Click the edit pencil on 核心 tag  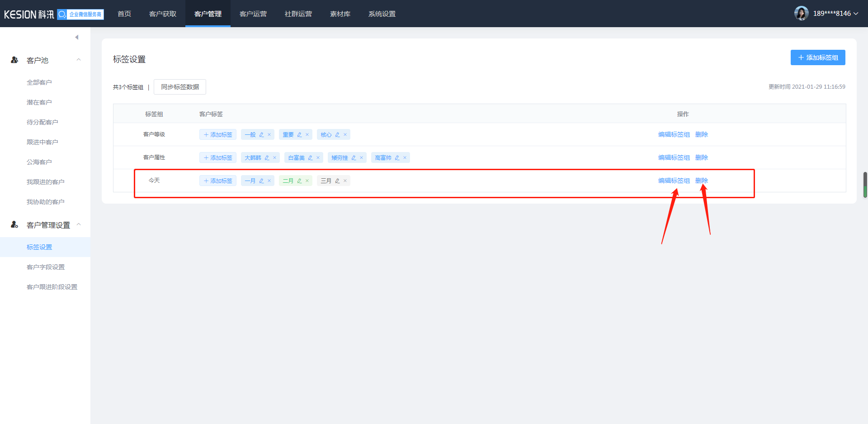pos(337,135)
